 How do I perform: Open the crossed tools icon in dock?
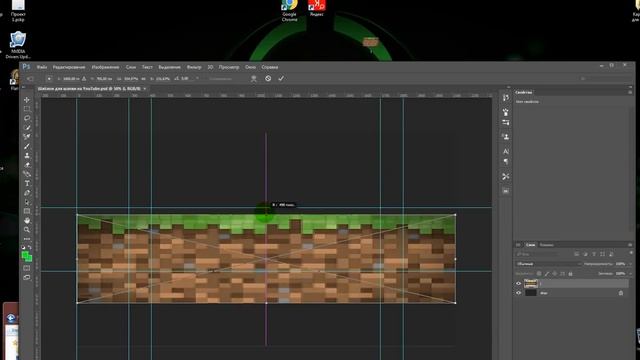coord(506,176)
